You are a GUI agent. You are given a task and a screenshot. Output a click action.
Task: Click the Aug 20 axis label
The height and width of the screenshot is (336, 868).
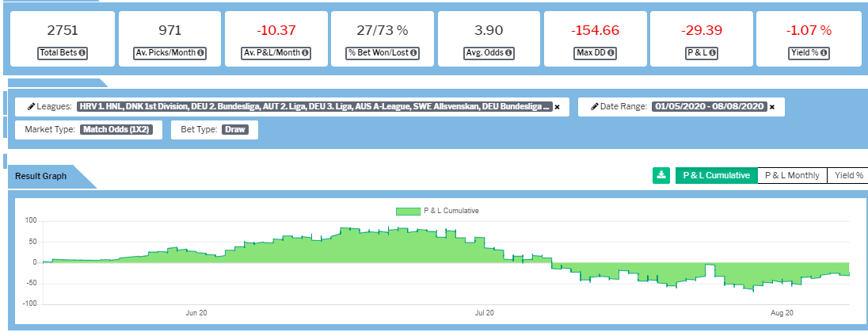tap(782, 313)
